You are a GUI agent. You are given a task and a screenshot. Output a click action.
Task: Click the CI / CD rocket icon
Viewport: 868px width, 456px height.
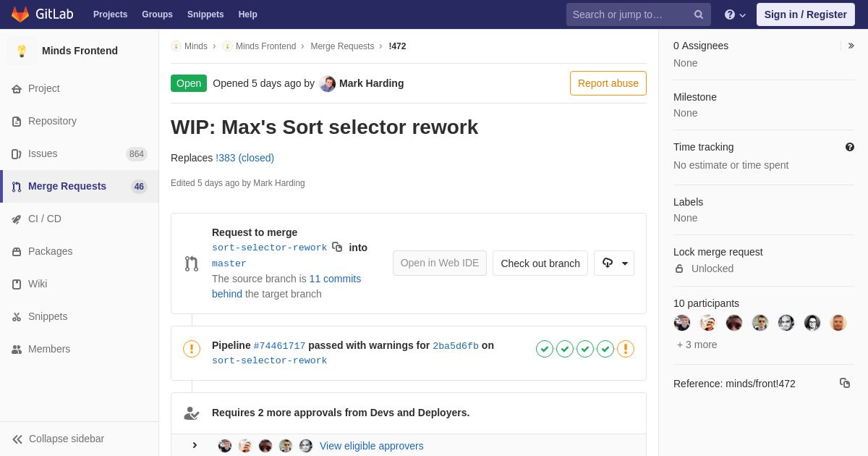[x=17, y=219]
